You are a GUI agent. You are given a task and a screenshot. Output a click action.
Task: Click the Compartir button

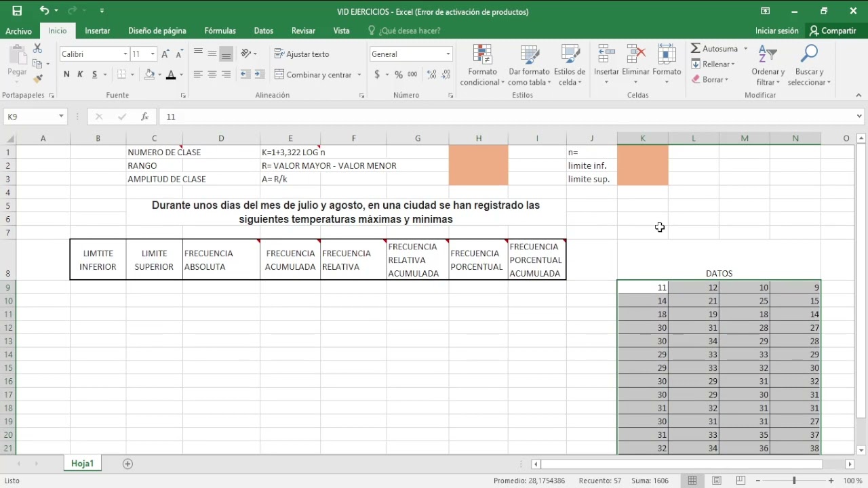(833, 30)
